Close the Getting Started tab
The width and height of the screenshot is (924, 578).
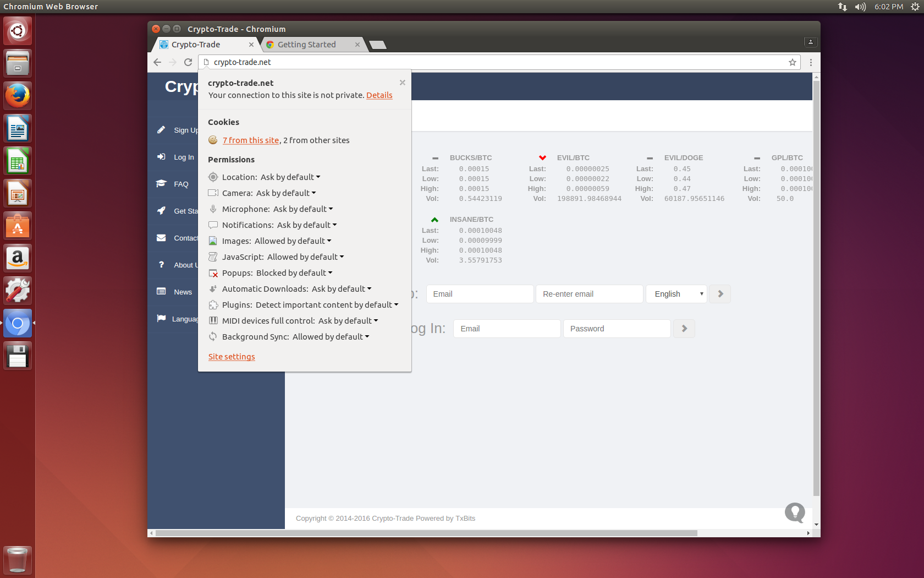pos(358,45)
